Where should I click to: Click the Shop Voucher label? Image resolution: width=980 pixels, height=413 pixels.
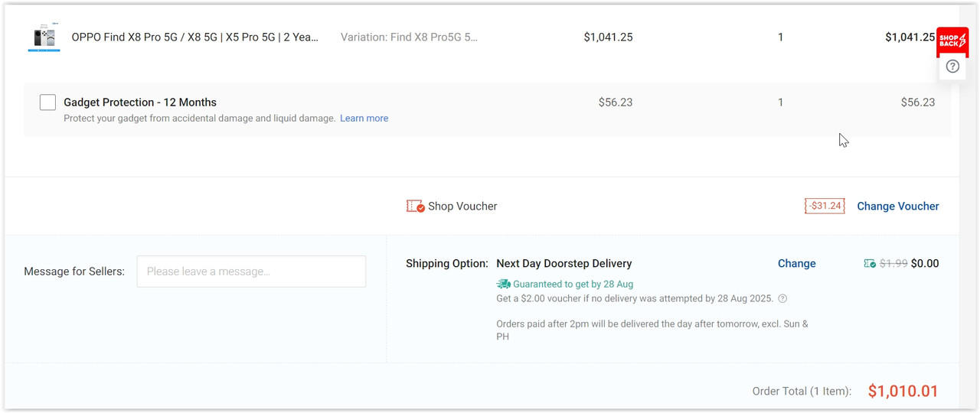click(462, 206)
